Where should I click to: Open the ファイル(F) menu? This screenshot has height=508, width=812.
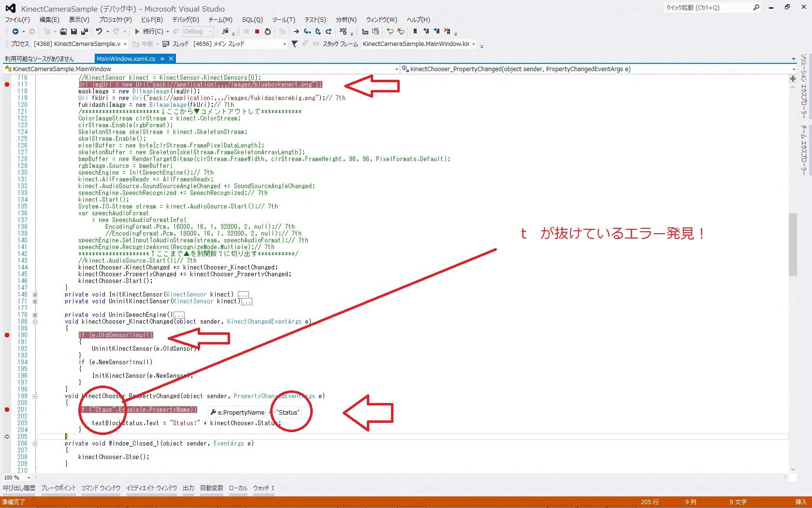pos(17,20)
